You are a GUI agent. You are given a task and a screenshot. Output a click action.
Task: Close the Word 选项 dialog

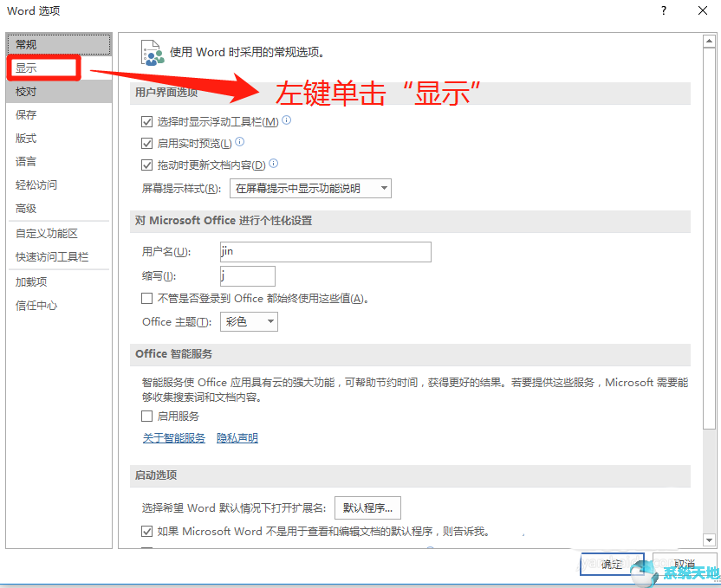click(703, 10)
